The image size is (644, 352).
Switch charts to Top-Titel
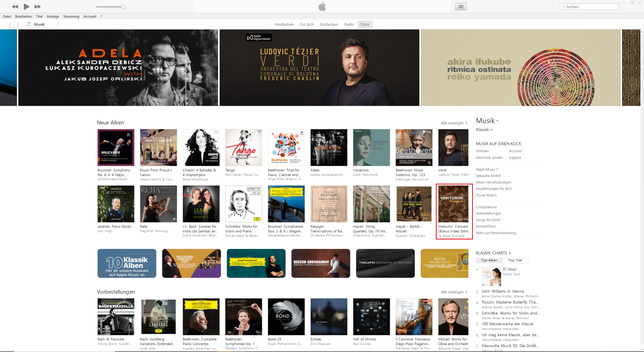click(x=515, y=260)
